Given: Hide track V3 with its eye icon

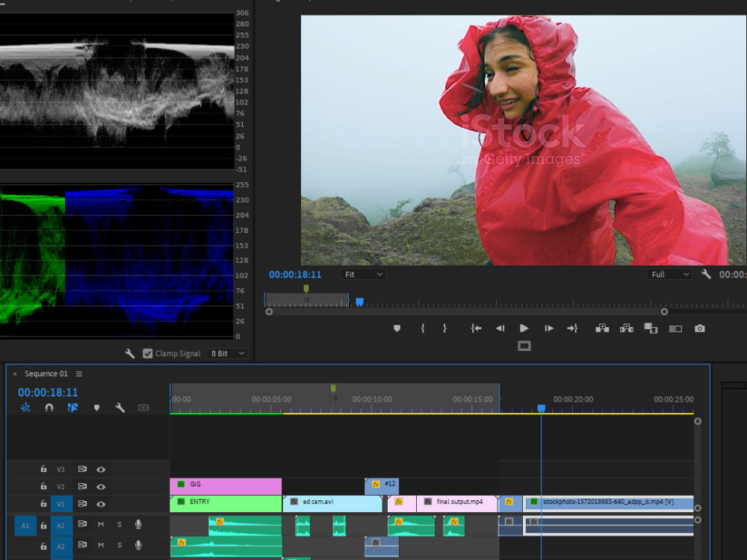Looking at the screenshot, I should [101, 470].
